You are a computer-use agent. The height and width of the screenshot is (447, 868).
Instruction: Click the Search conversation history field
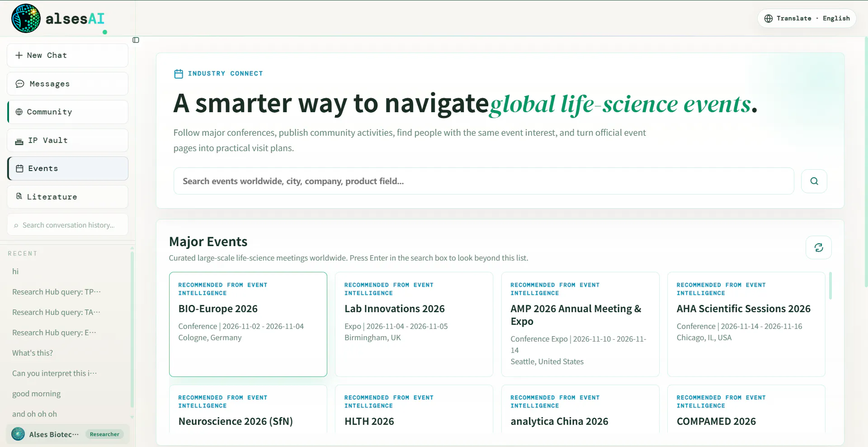pos(67,225)
